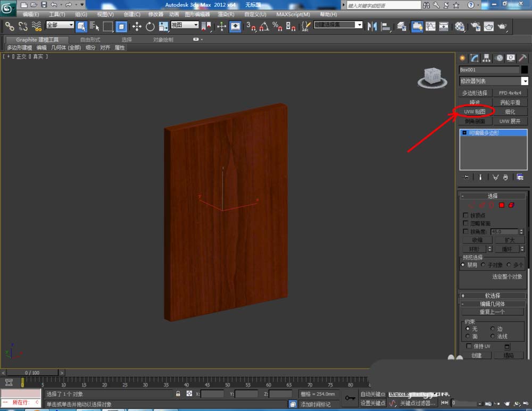The width and height of the screenshot is (532, 411).
Task: Click the ViewCube in the viewport
Action: point(433,78)
